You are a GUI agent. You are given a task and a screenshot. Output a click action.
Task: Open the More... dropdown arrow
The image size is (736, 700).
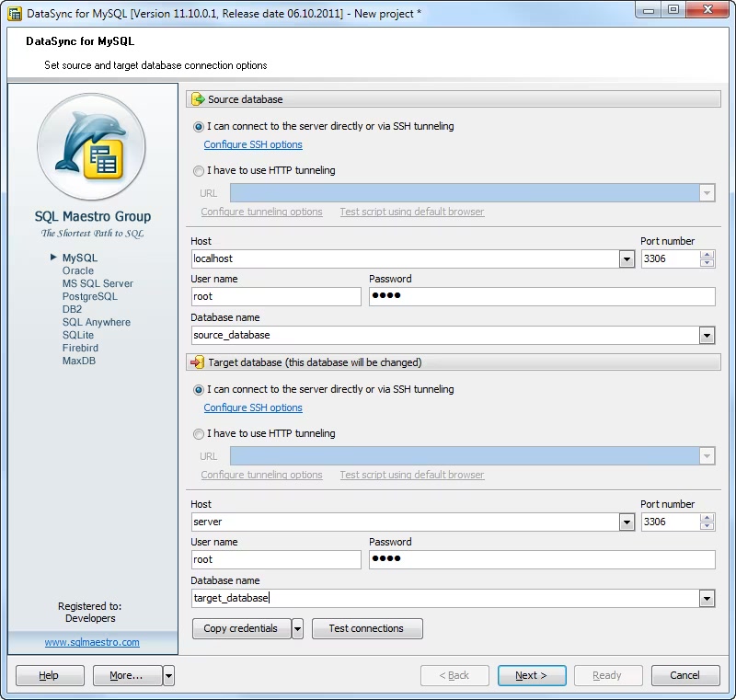click(x=168, y=676)
